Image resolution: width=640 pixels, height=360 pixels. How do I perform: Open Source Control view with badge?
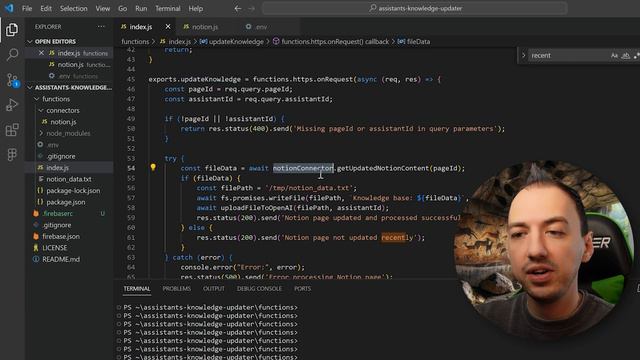click(12, 80)
